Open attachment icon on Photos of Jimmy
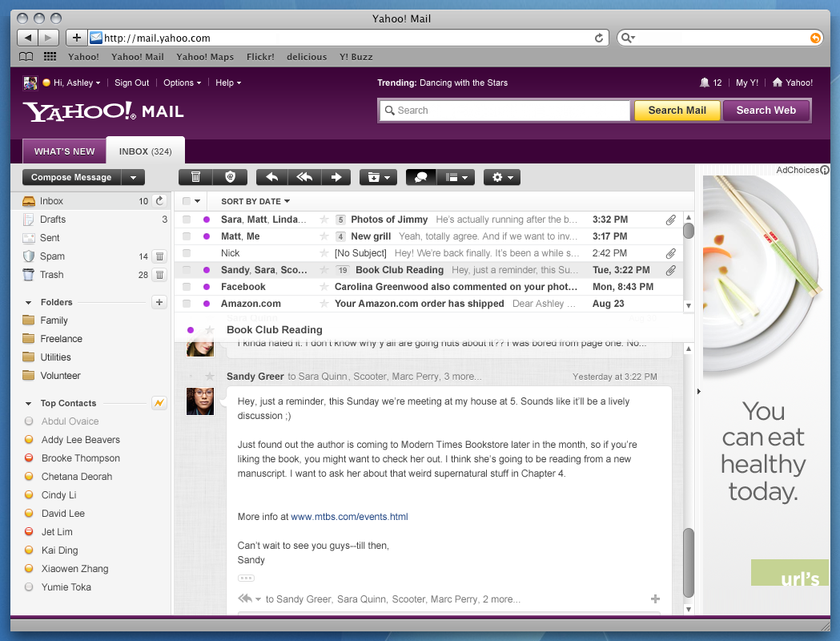Viewport: 840px width, 641px height. point(671,220)
